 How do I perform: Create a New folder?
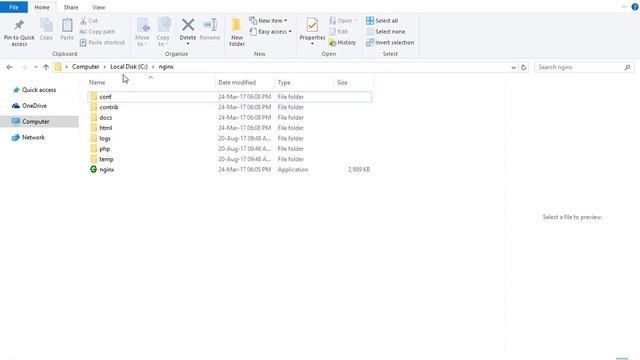coord(237,32)
